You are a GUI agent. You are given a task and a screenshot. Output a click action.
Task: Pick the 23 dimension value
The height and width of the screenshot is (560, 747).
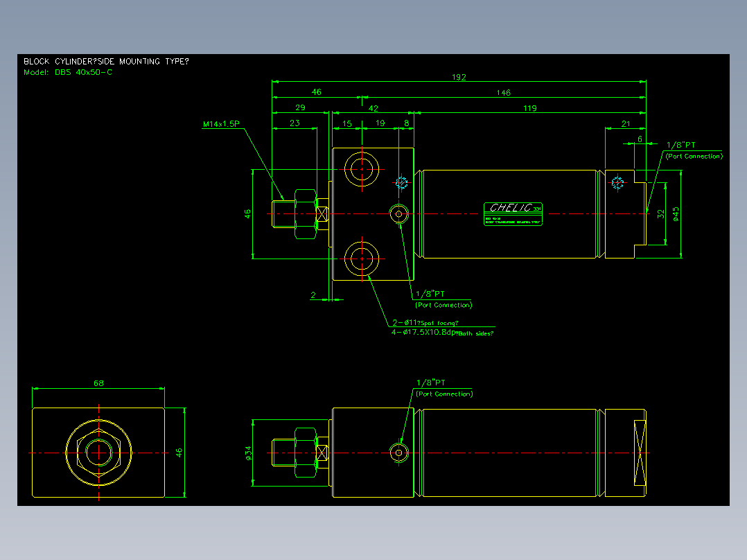pyautogui.click(x=295, y=123)
